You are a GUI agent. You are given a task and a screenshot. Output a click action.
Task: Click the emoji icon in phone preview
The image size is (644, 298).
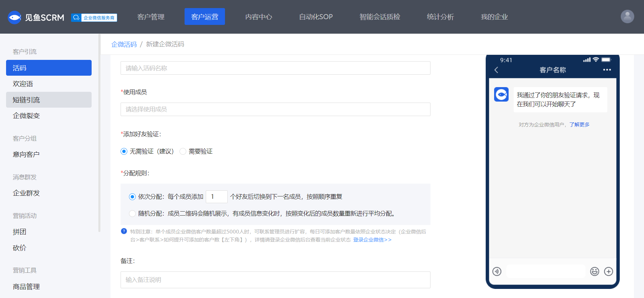(594, 271)
